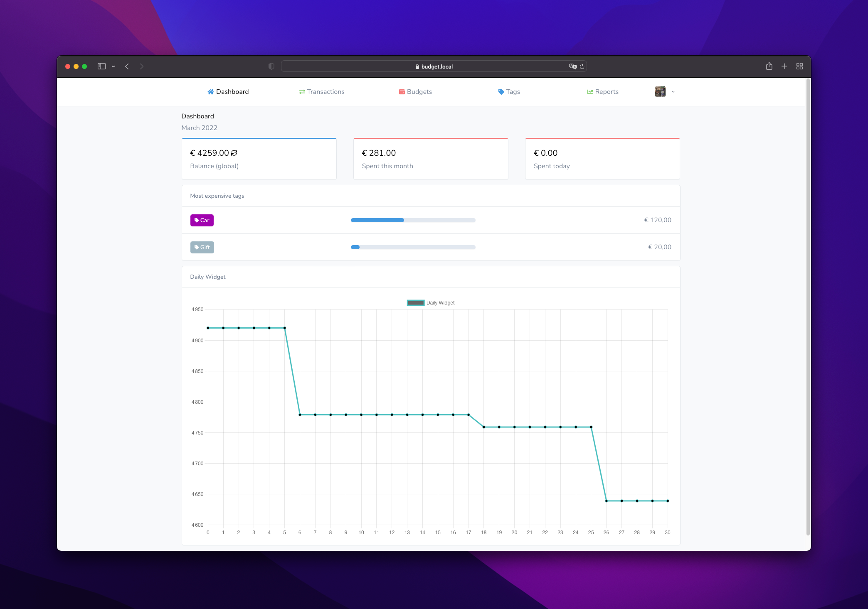Open a new tab with plus icon
This screenshot has height=609, width=868.
[x=784, y=66]
